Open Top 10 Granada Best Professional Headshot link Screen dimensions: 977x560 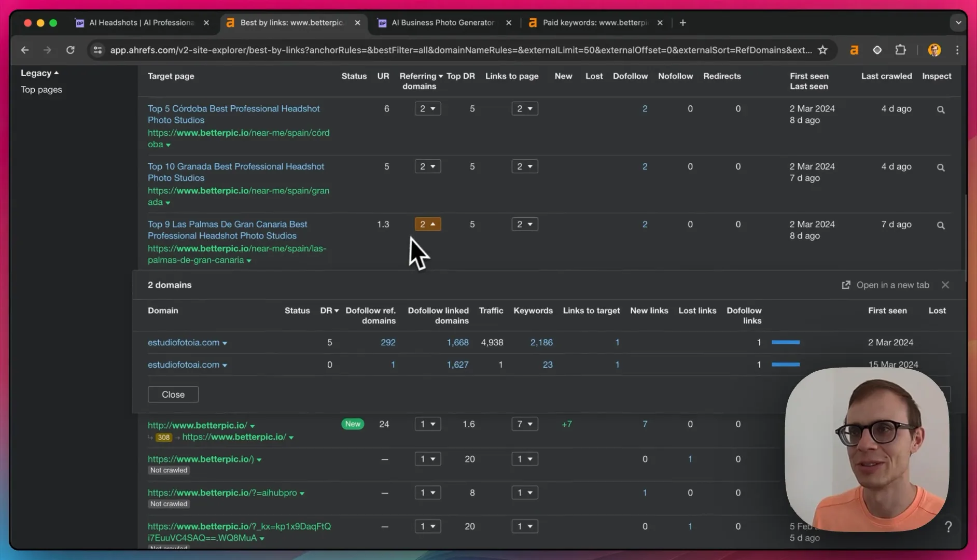click(236, 172)
